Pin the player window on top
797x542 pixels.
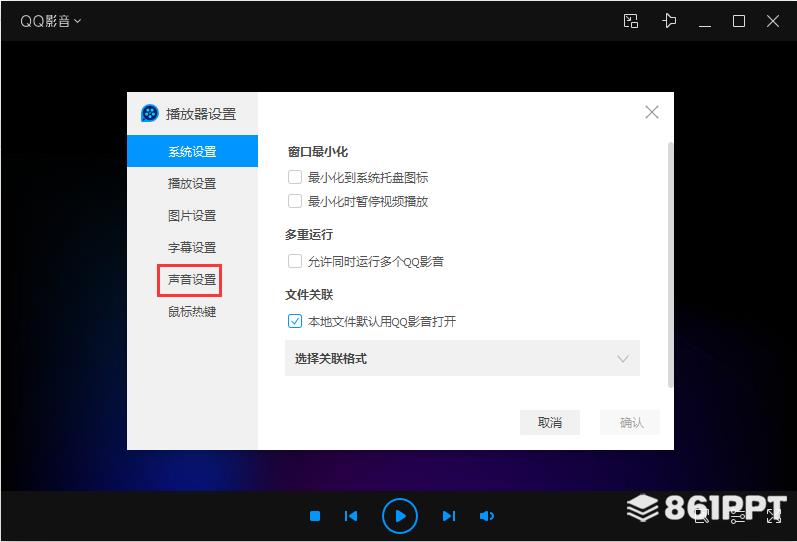coord(669,21)
